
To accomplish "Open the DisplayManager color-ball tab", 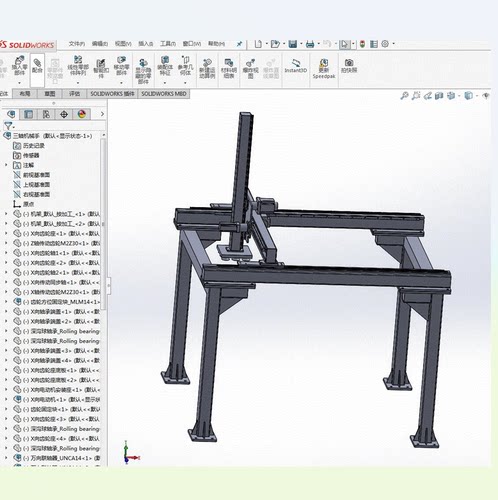I will tap(82, 114).
